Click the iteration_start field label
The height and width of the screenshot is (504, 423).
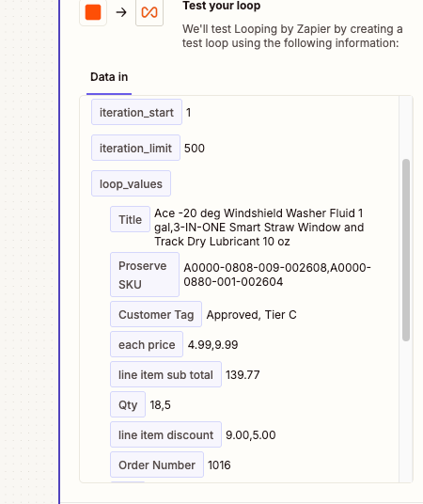pyautogui.click(x=136, y=112)
